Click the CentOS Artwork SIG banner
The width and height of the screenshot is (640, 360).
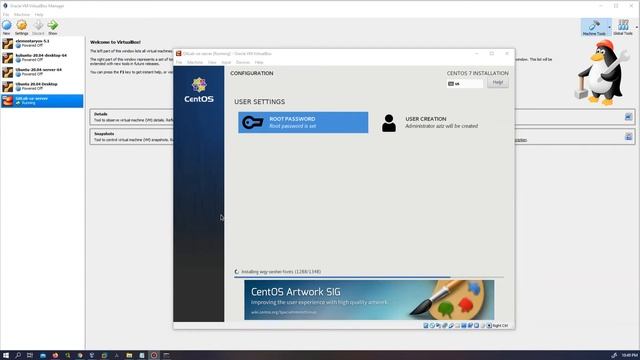[x=369, y=300]
